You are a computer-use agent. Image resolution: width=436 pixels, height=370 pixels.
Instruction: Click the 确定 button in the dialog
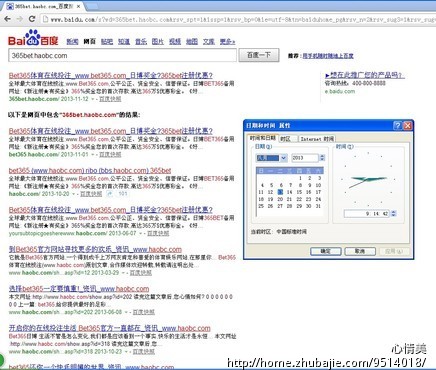click(325, 251)
